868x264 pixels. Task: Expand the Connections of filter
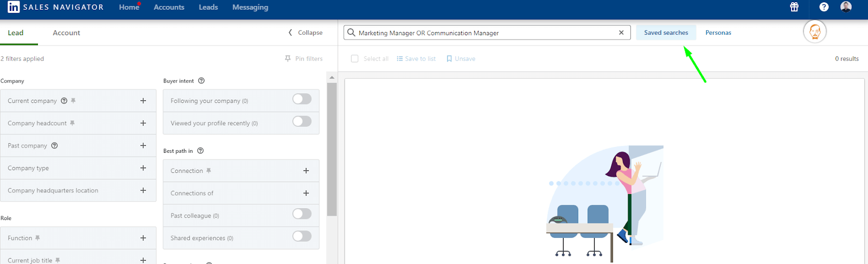pyautogui.click(x=306, y=193)
